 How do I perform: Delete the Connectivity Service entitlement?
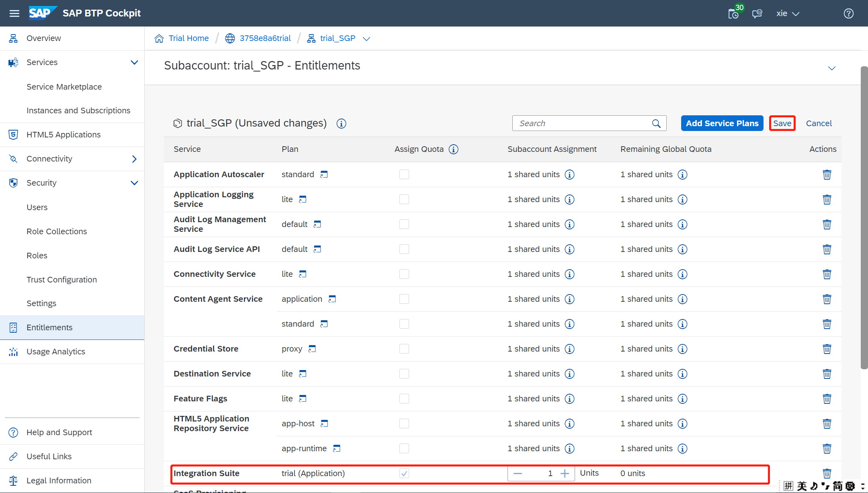(827, 274)
